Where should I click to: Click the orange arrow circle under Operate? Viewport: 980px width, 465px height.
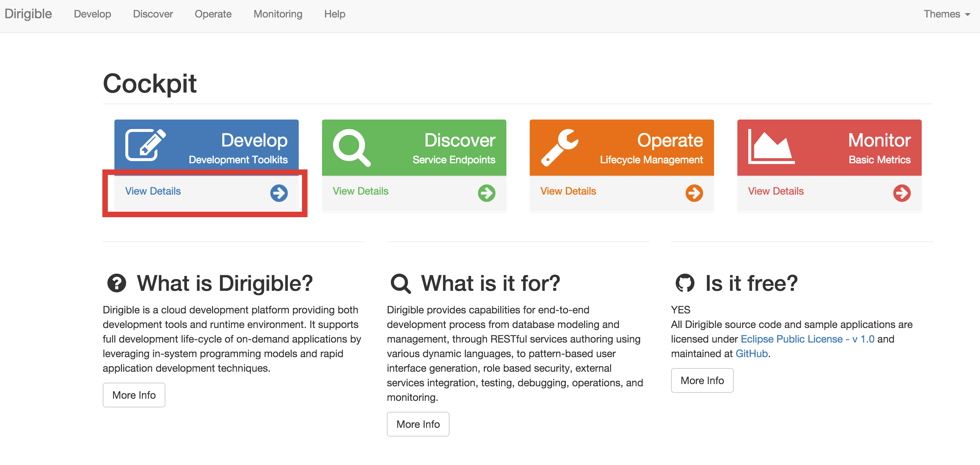[694, 193]
